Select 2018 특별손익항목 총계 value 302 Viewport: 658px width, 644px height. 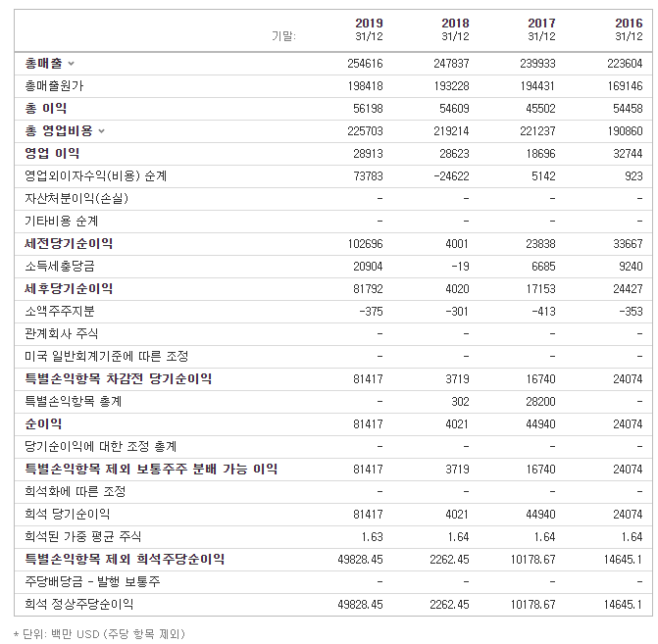click(460, 402)
